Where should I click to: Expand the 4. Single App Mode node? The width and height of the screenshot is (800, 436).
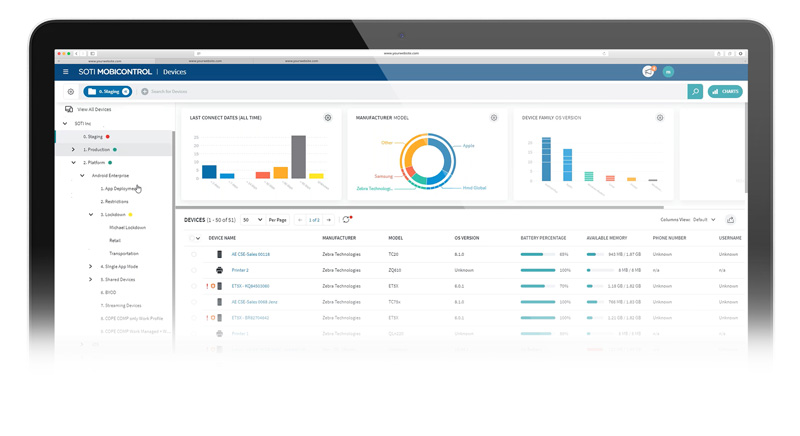click(x=90, y=267)
